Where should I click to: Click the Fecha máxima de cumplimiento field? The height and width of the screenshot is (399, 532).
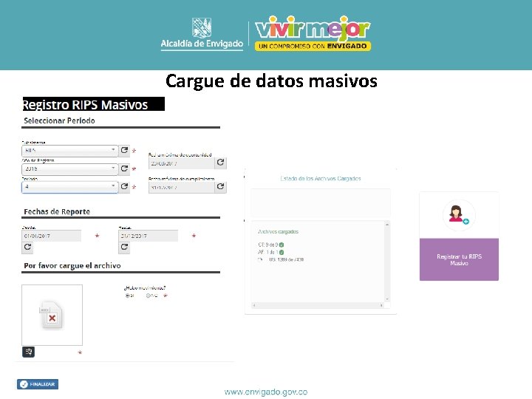[x=182, y=187]
